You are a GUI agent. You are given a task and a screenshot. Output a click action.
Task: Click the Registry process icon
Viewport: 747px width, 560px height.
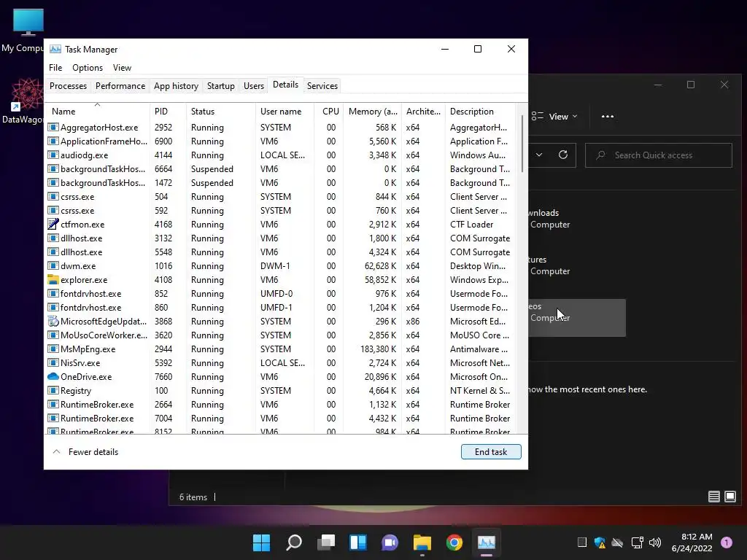[x=53, y=391]
